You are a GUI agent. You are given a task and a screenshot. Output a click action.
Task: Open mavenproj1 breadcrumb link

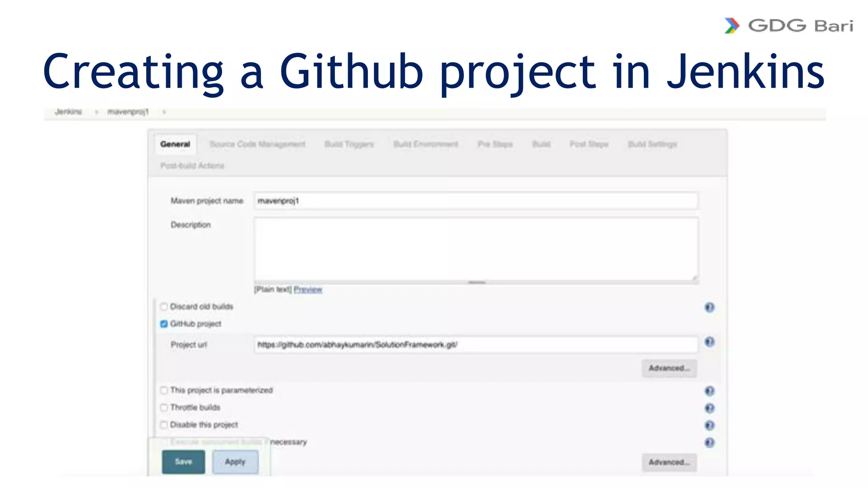click(x=128, y=112)
